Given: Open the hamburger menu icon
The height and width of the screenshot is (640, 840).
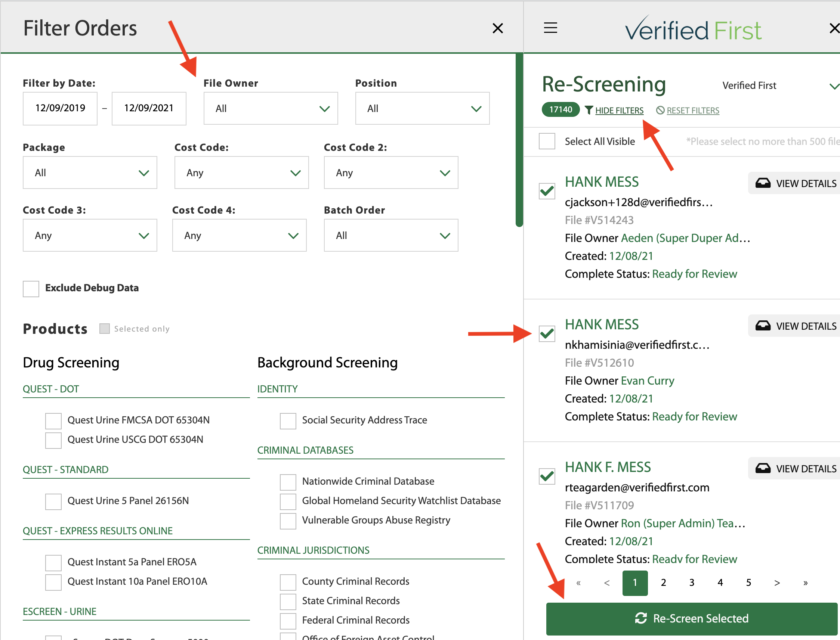Looking at the screenshot, I should (550, 28).
